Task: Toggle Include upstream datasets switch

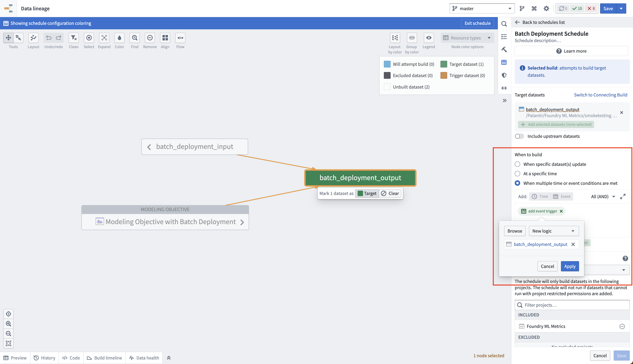Action: [x=519, y=136]
